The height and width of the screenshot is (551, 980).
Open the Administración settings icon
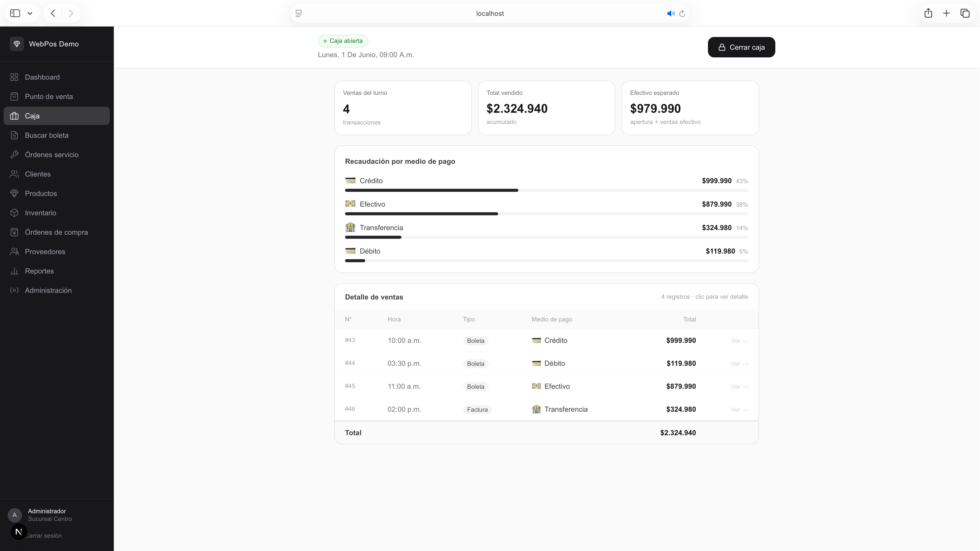pos(15,291)
